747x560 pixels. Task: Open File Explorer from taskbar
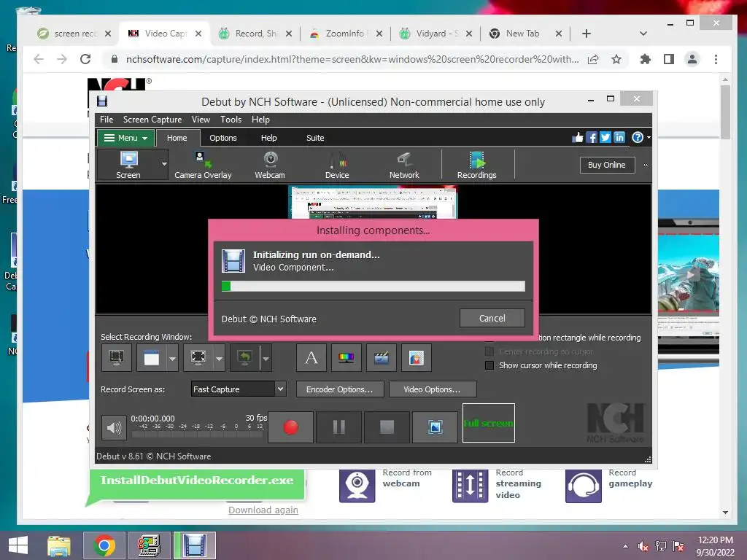(x=59, y=545)
